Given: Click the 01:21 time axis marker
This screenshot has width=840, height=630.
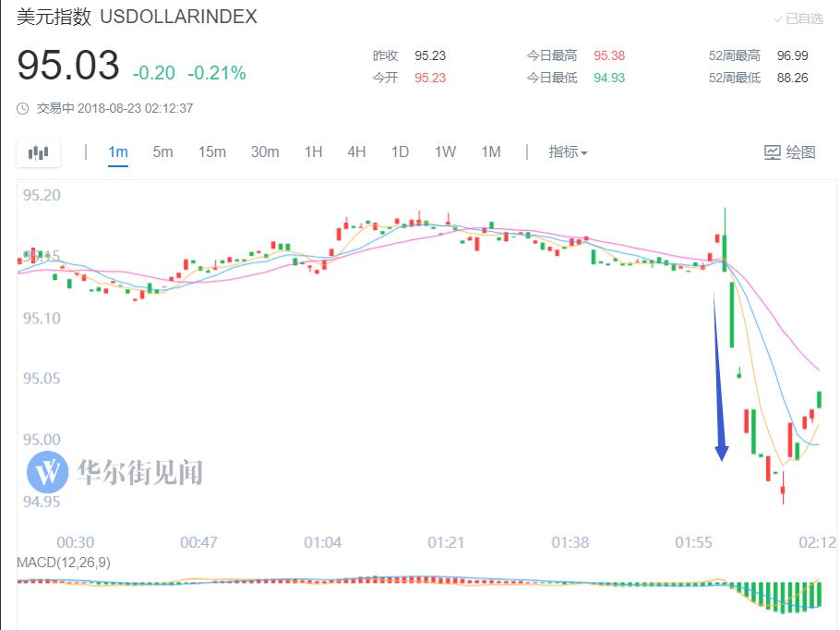Looking at the screenshot, I should click(x=447, y=542).
